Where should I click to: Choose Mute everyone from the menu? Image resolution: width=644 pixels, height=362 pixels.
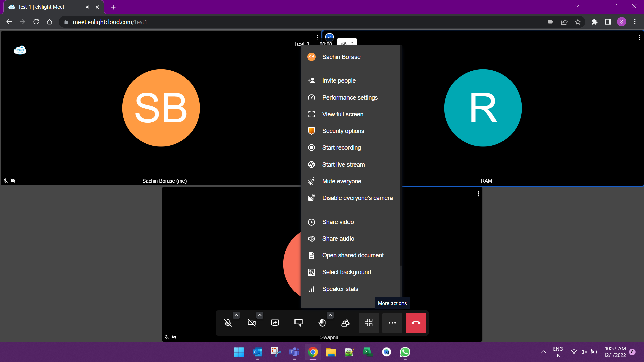click(x=341, y=181)
